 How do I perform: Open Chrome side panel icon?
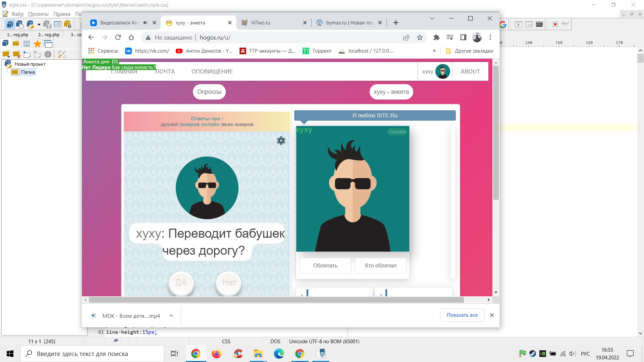(x=463, y=38)
